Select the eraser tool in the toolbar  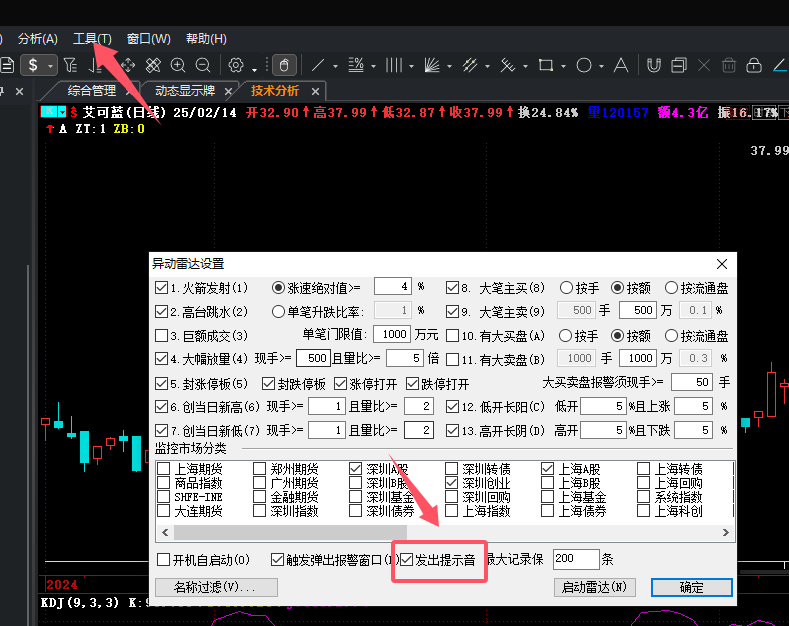pos(153,65)
